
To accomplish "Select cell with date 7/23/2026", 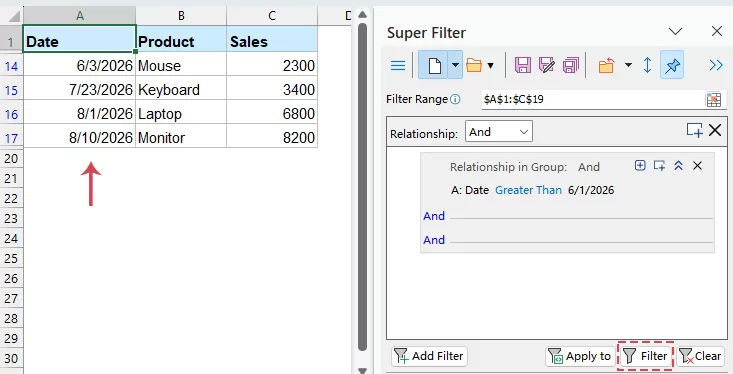I will (x=79, y=89).
